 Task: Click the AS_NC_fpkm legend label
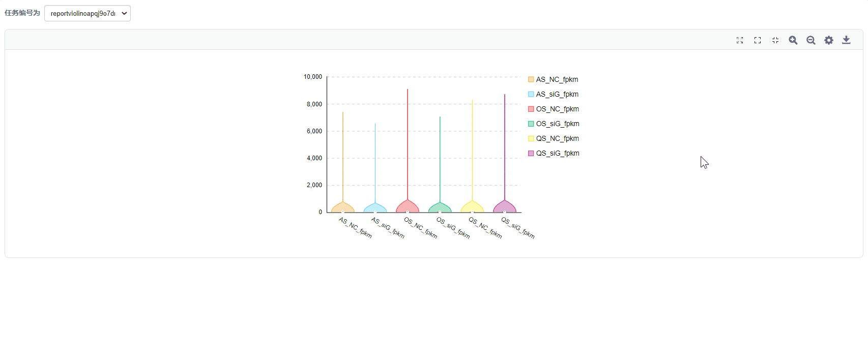(557, 79)
